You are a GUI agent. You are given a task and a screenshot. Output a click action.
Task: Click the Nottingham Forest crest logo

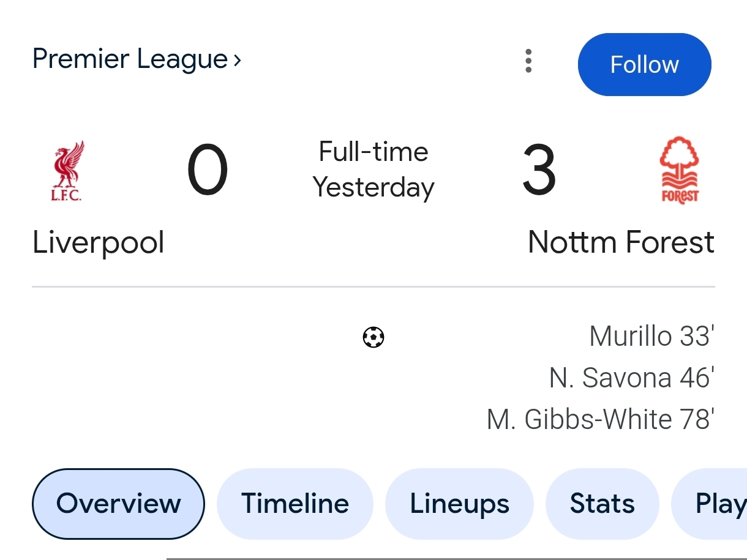click(679, 170)
